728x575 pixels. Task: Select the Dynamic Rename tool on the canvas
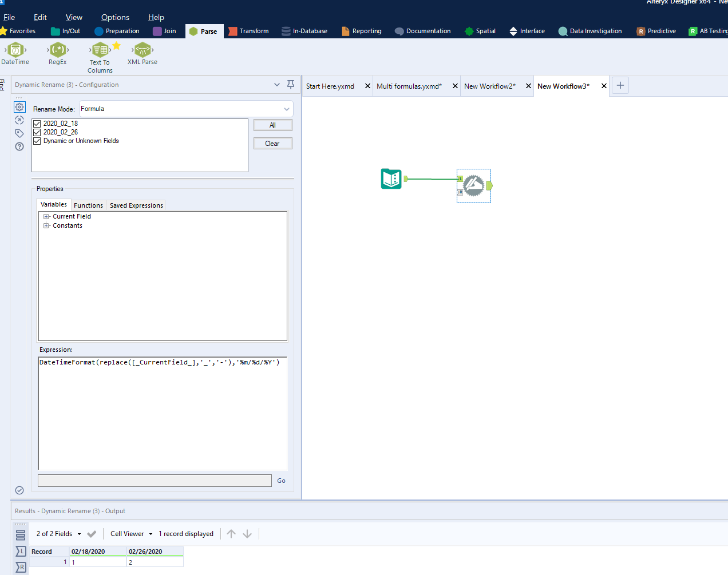click(473, 185)
